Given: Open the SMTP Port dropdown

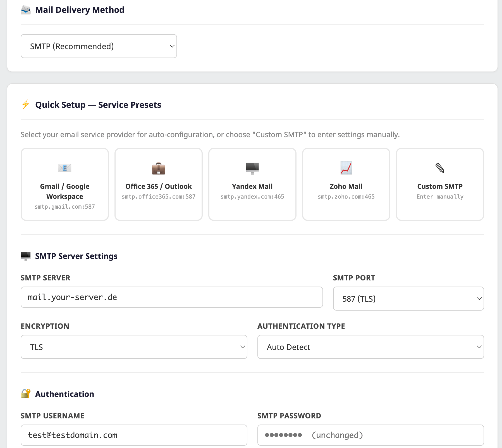Looking at the screenshot, I should coord(408,299).
